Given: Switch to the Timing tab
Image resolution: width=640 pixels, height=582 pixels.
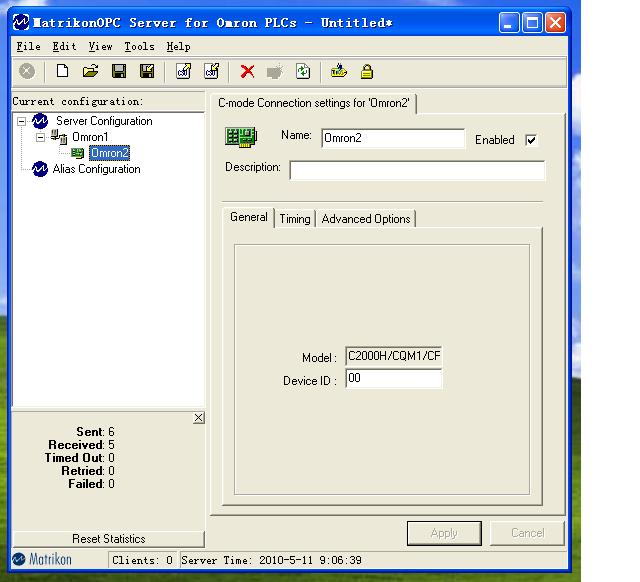Looking at the screenshot, I should [295, 219].
